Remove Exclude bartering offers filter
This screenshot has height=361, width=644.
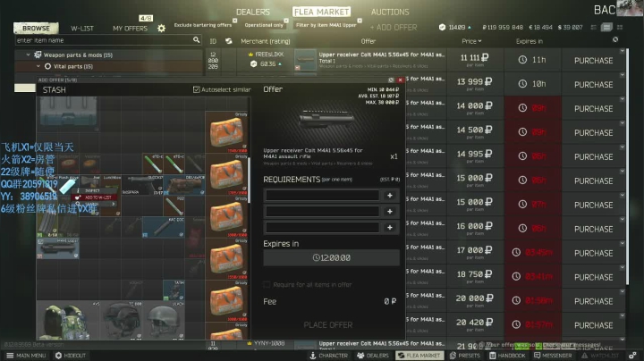[234, 21]
